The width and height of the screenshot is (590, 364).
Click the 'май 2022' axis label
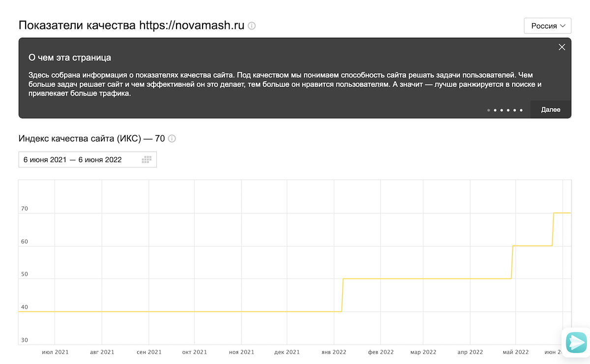(x=515, y=352)
